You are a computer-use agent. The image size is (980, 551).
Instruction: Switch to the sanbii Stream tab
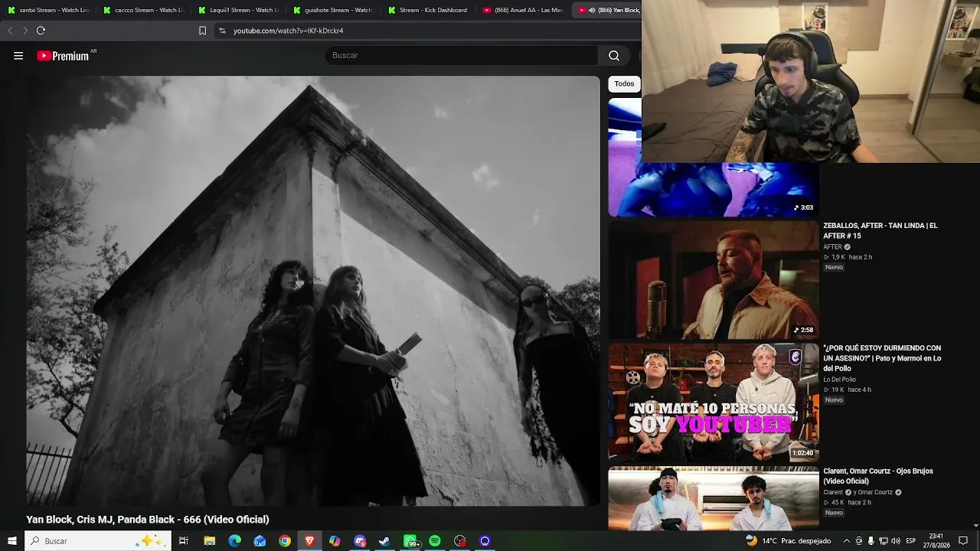click(x=47, y=10)
